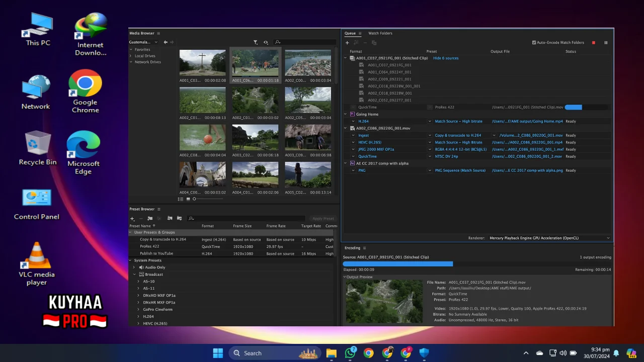Screen dimensions: 644x362
Task: Open the Preset Browser panel menu icon
Action: [x=159, y=209]
